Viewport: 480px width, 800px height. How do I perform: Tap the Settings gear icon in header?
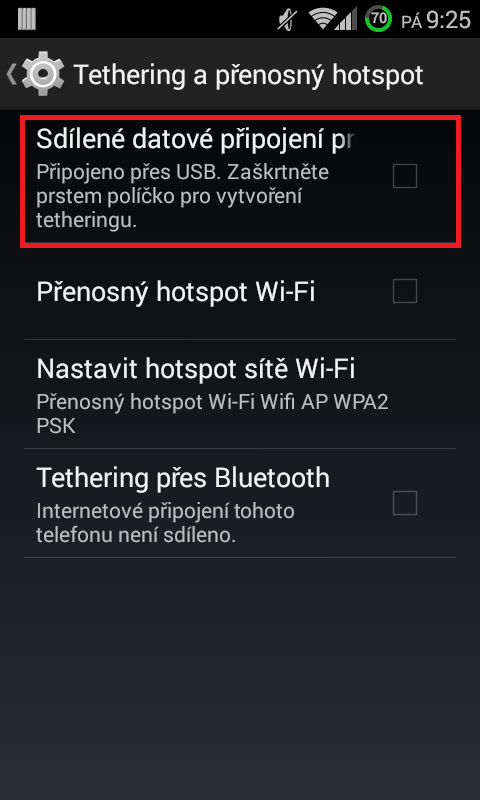coord(43,74)
